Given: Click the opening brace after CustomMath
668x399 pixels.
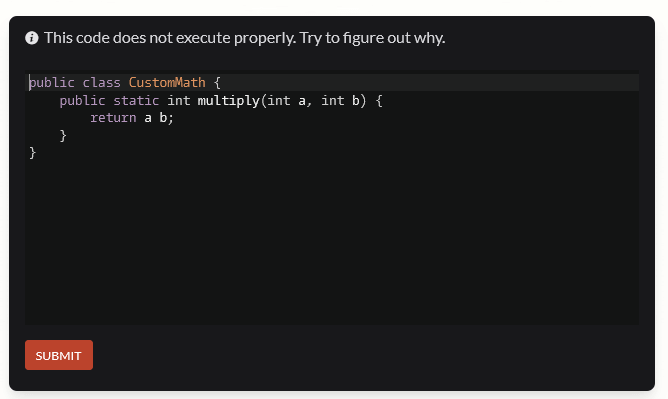Looking at the screenshot, I should tap(217, 82).
